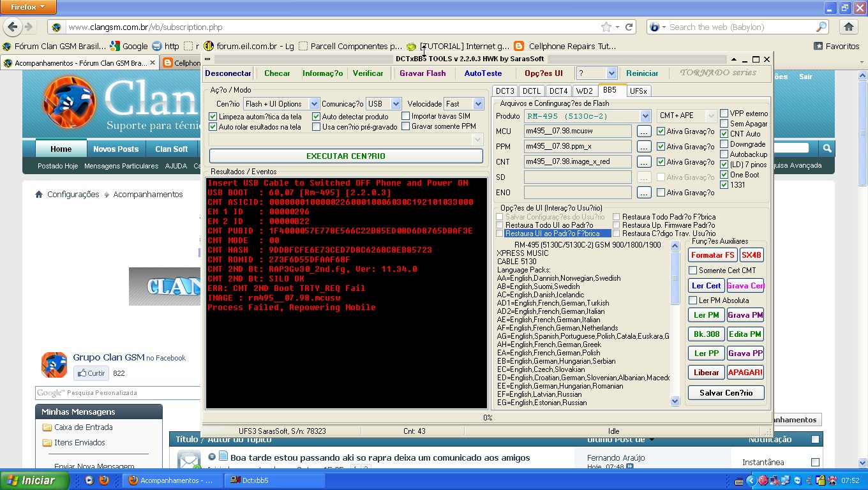868x490 pixels.
Task: Switch to Dctxbb5 taskbar item
Action: (274, 480)
